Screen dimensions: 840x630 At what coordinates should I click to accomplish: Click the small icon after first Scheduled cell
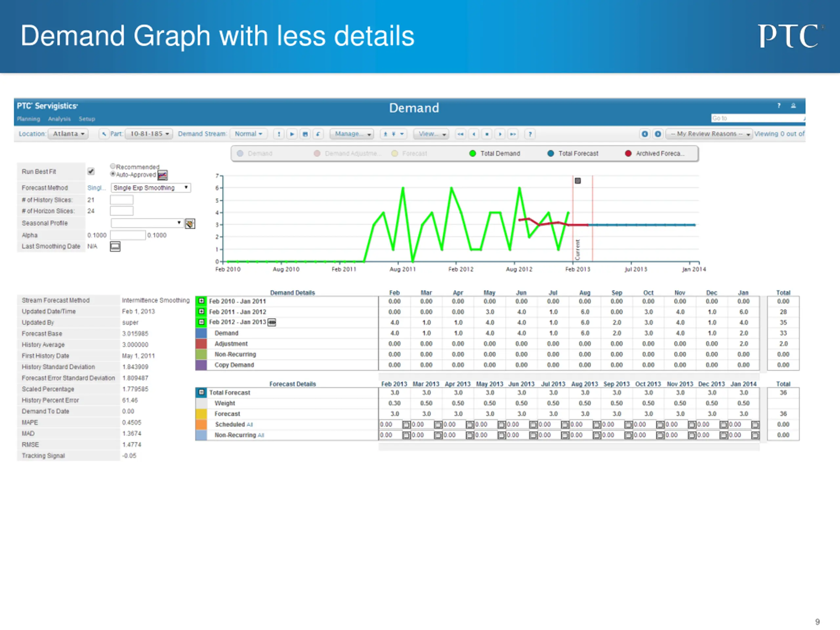pos(406,425)
